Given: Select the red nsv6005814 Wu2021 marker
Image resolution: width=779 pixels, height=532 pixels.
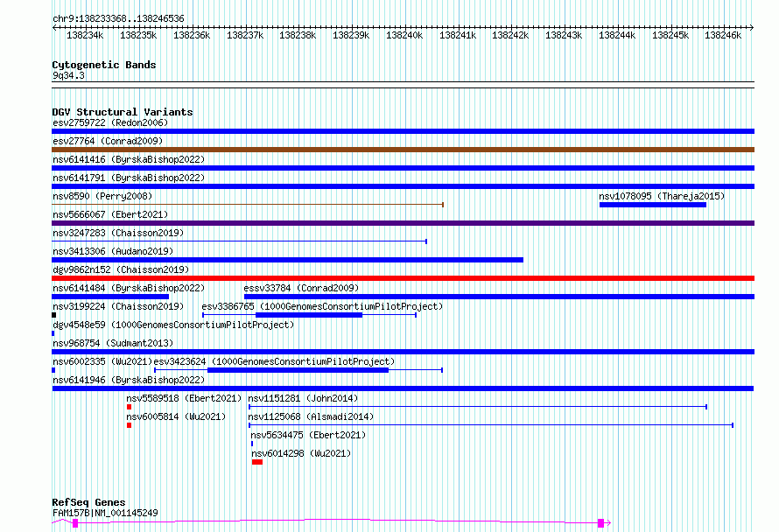Looking at the screenshot, I should click(130, 425).
